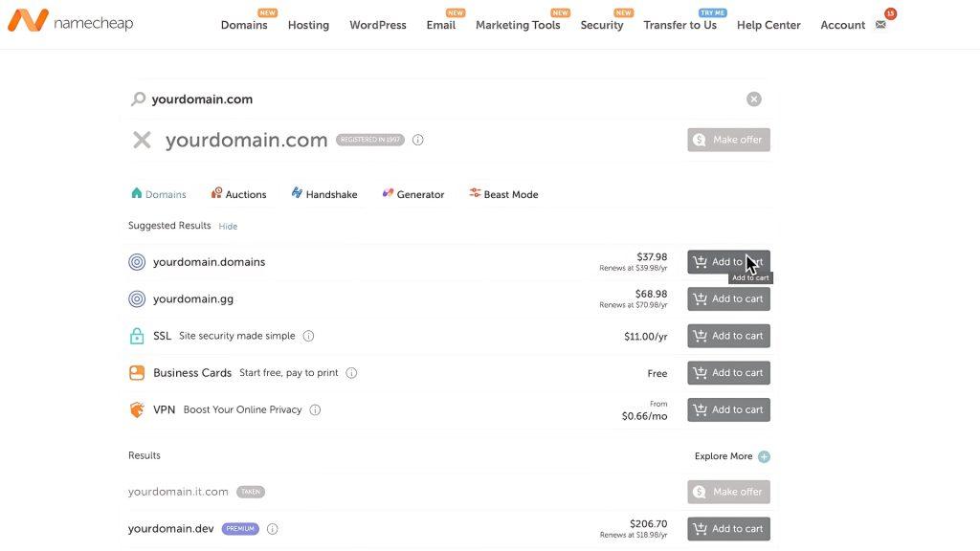Add yourdomain.domains to cart

click(728, 262)
